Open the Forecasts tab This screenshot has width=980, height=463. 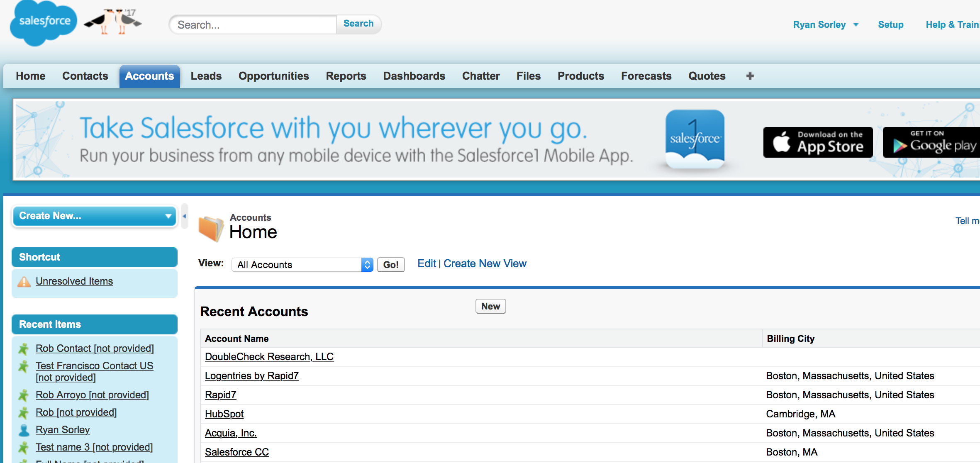pos(646,76)
